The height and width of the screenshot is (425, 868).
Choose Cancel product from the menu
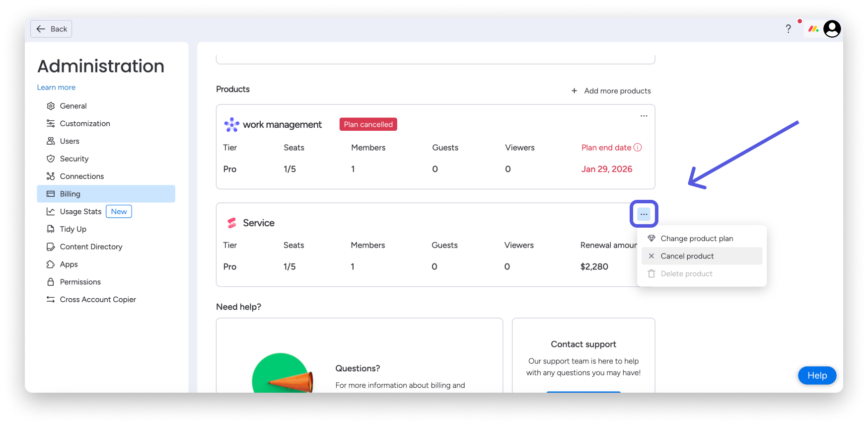coord(702,256)
